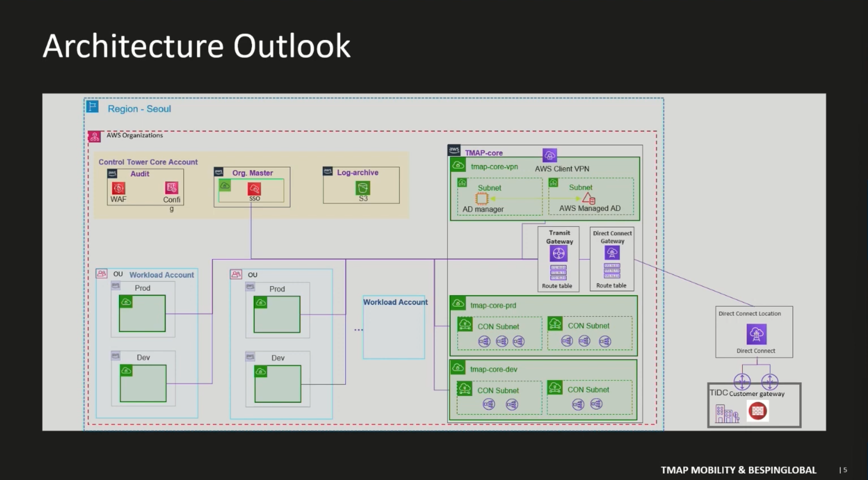Image resolution: width=868 pixels, height=480 pixels.
Task: Click the left Customer gateway router icon
Action: click(x=742, y=381)
